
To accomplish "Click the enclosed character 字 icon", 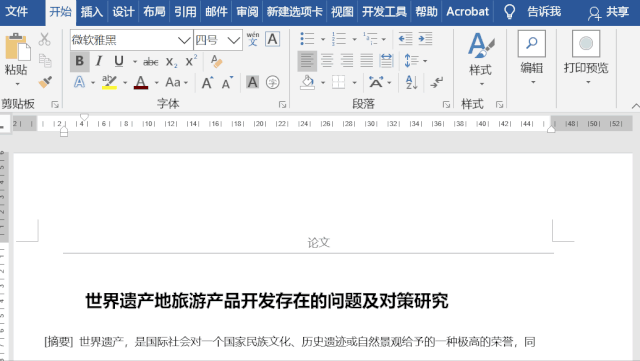I will tap(273, 82).
